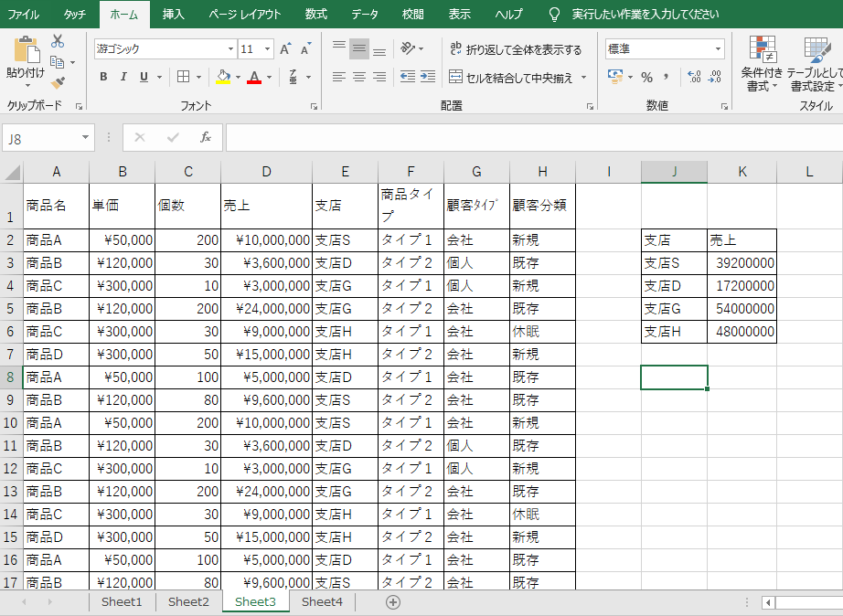843x616 pixels.
Task: Expand the number format dropdown (標準)
Action: [x=718, y=49]
